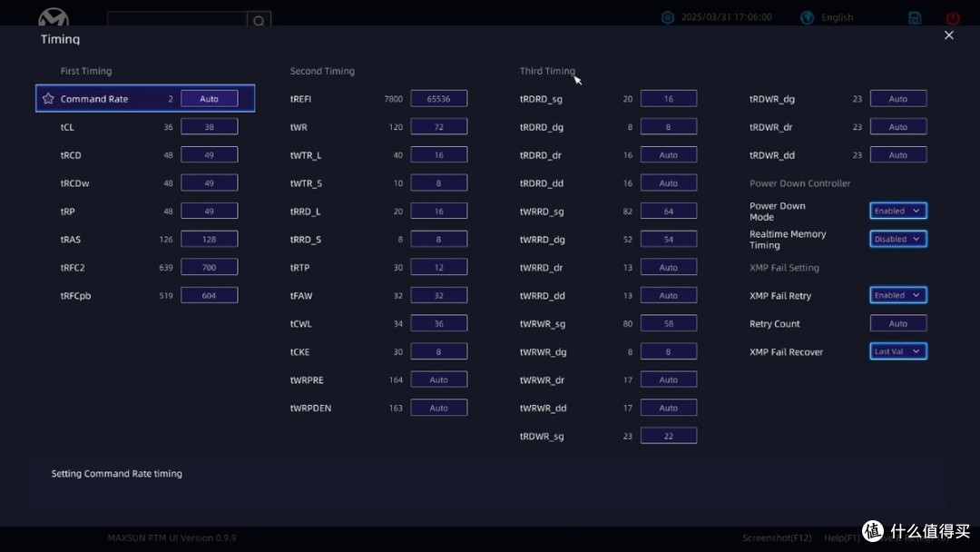Edit the tREFI value 65536 field
The width and height of the screenshot is (980, 552).
tap(439, 99)
